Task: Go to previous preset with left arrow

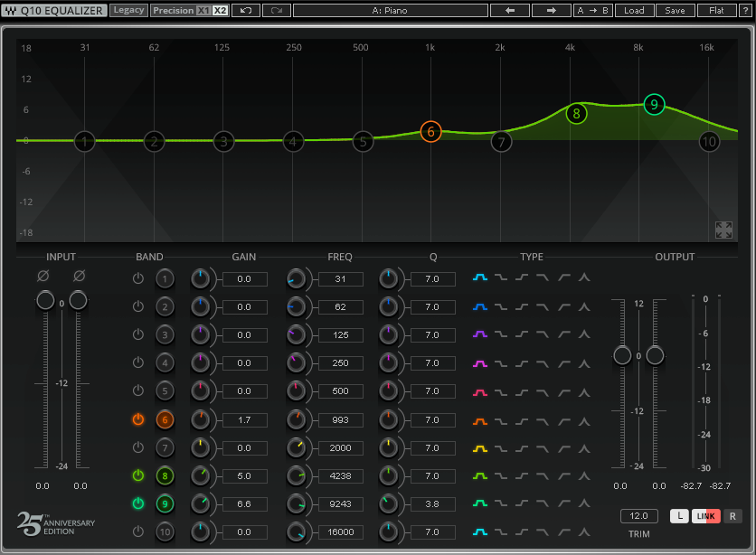Action: [510, 10]
